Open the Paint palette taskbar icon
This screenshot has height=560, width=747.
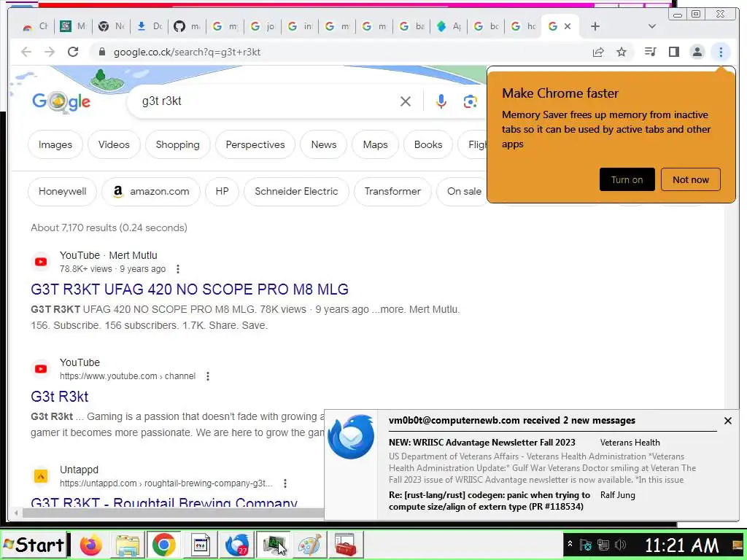click(x=309, y=545)
